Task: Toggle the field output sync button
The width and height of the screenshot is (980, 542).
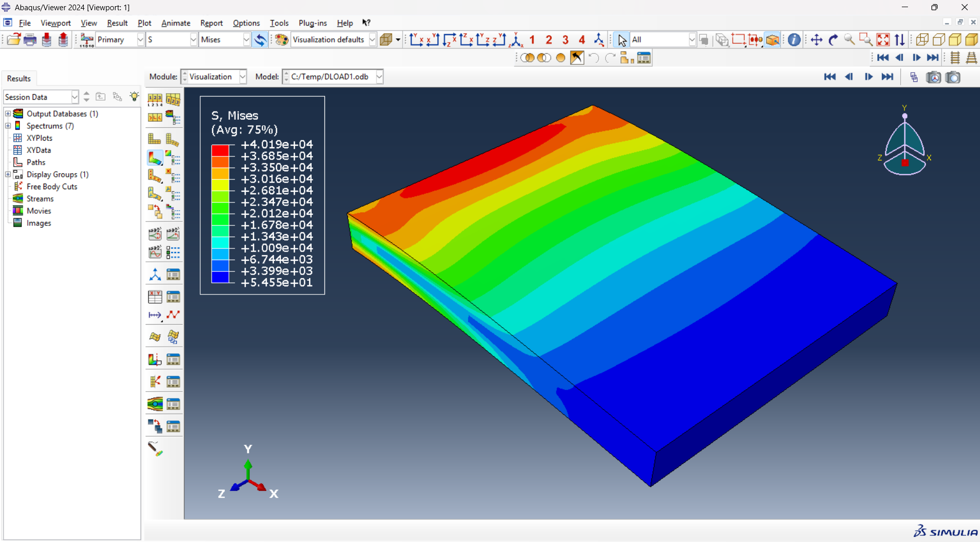Action: click(260, 40)
